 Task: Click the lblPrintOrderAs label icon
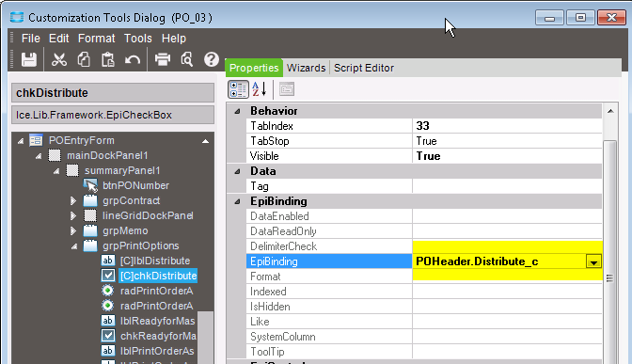107,351
